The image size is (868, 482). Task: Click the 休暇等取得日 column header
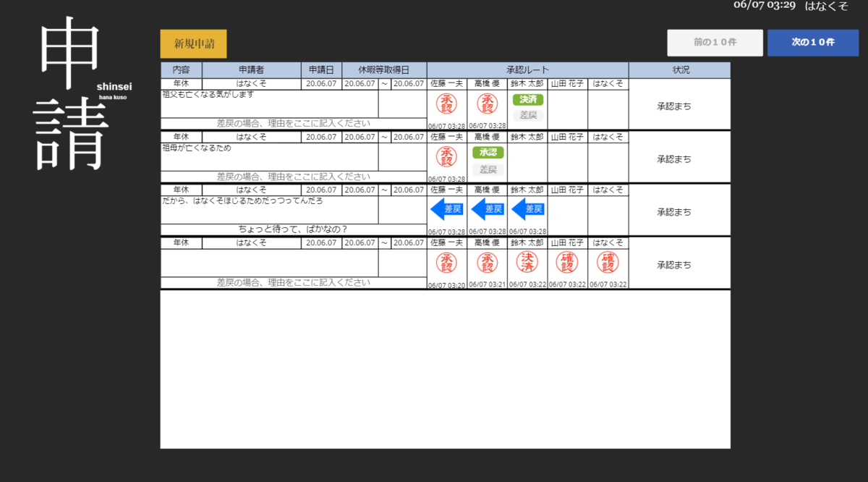coord(385,70)
